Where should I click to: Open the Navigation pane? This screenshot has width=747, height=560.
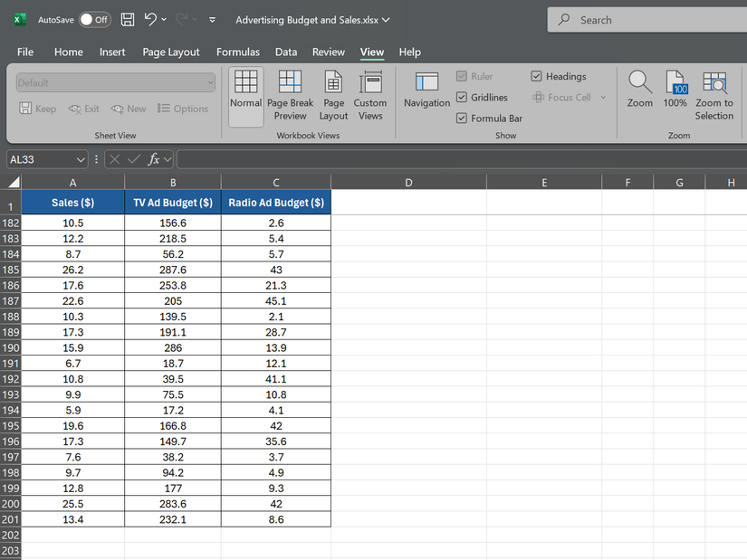(426, 95)
